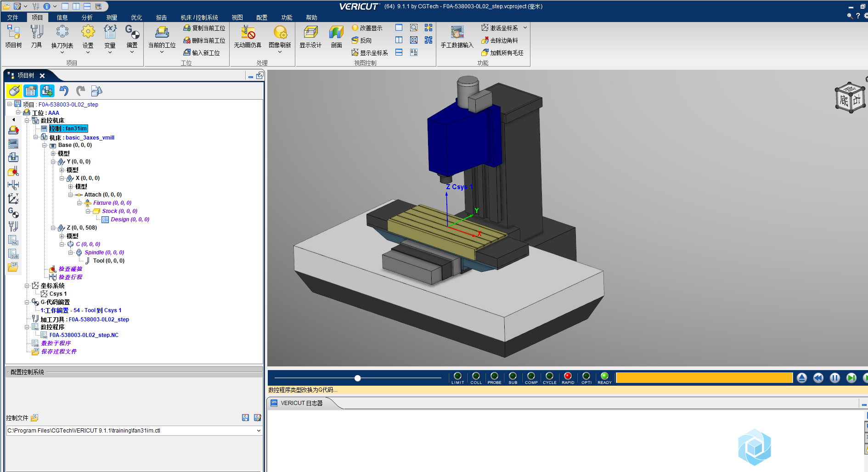Click save control file icon
868x472 pixels.
[x=246, y=418]
